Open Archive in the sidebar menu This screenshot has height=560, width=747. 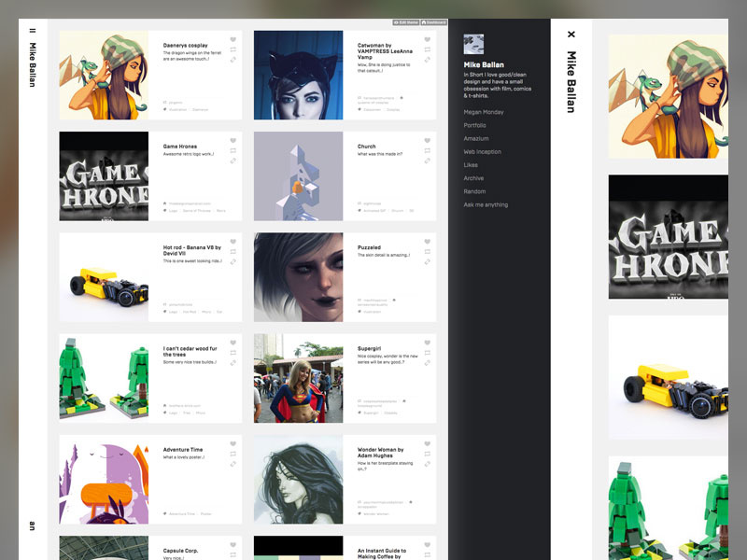(473, 178)
